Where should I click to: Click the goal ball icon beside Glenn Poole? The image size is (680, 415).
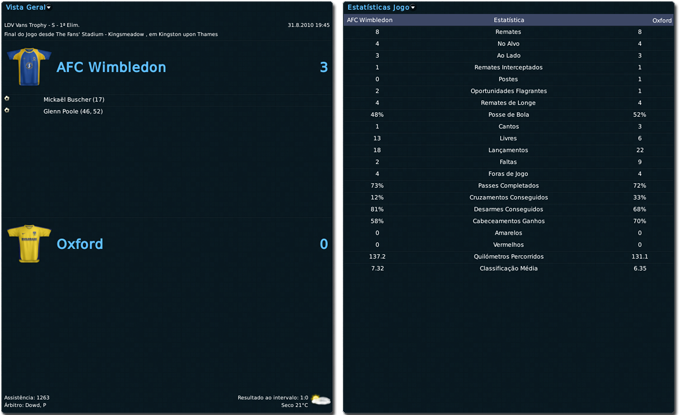click(7, 111)
